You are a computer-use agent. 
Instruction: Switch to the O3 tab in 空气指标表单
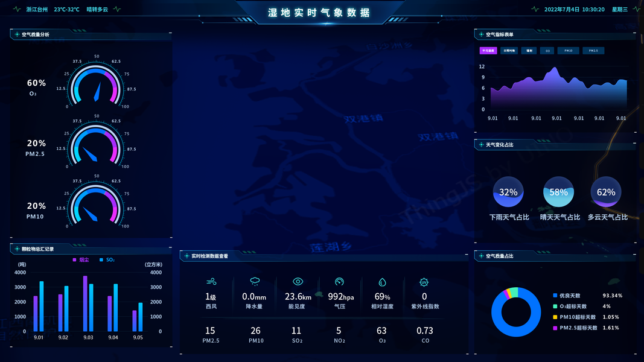click(x=547, y=51)
